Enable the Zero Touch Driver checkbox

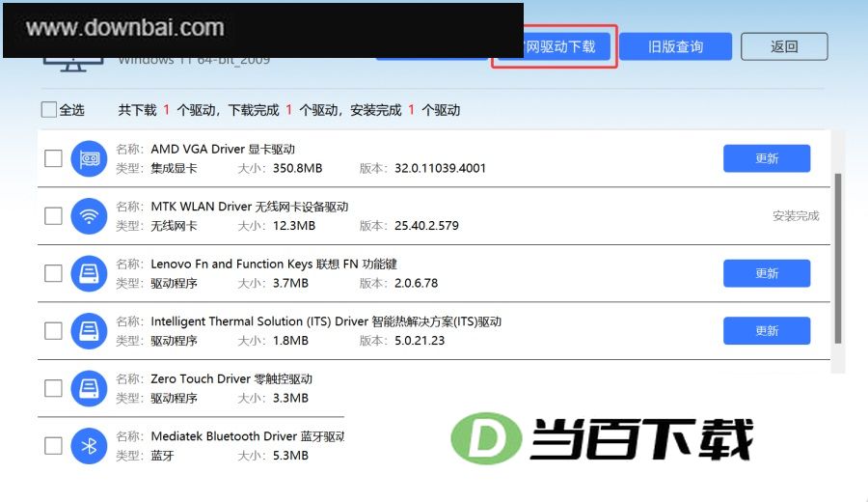click(53, 388)
